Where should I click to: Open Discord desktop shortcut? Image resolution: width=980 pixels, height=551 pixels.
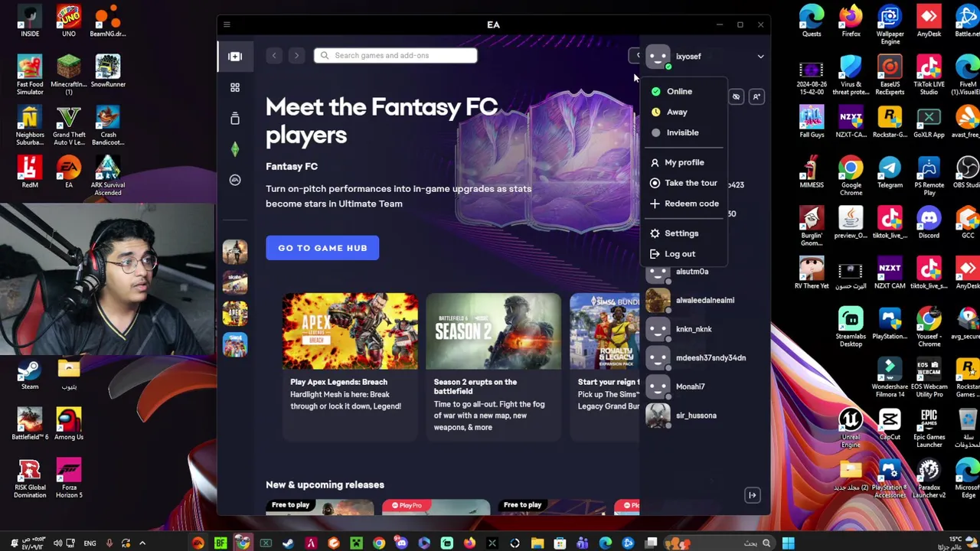pyautogui.click(x=929, y=223)
